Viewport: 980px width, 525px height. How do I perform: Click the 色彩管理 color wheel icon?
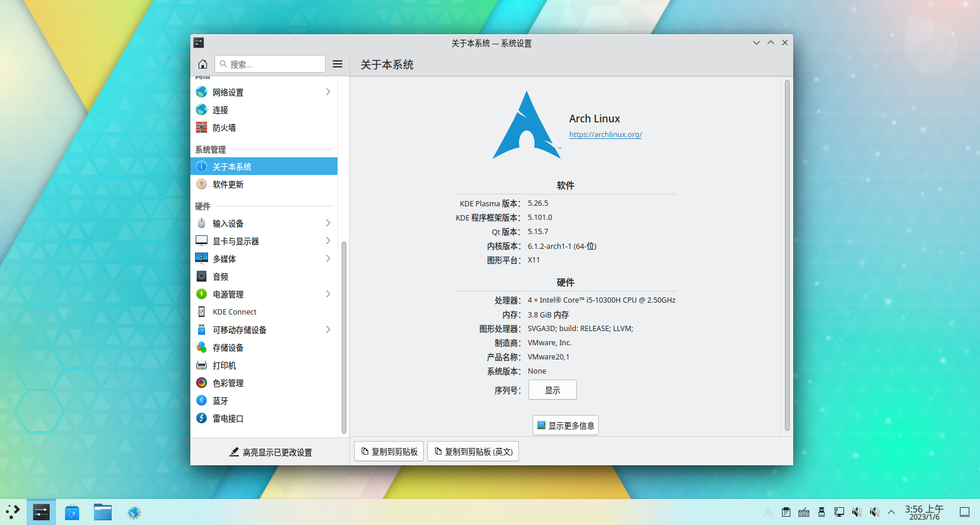(x=202, y=383)
